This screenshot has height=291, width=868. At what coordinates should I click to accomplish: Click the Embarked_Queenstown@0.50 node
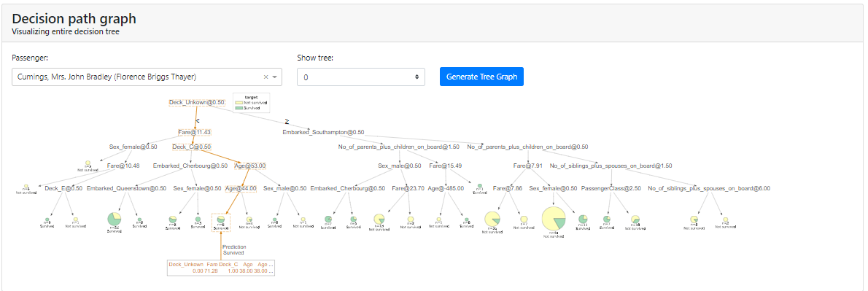(126, 189)
